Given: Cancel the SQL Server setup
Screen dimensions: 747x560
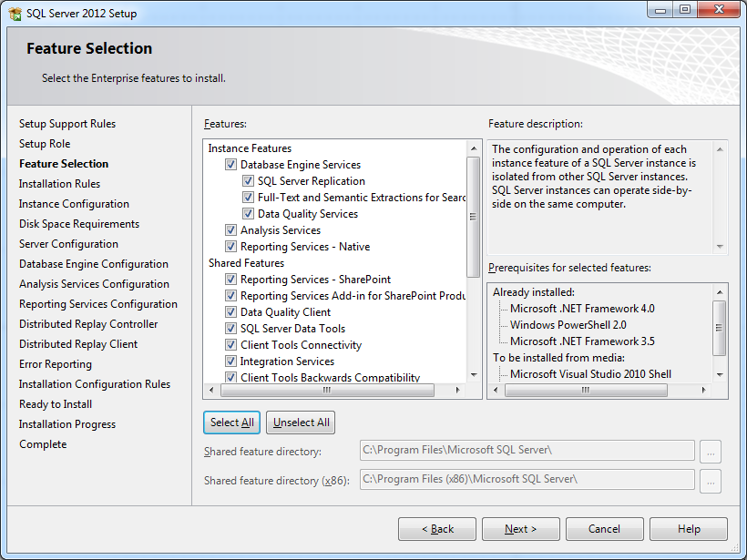Looking at the screenshot, I should tap(605, 529).
